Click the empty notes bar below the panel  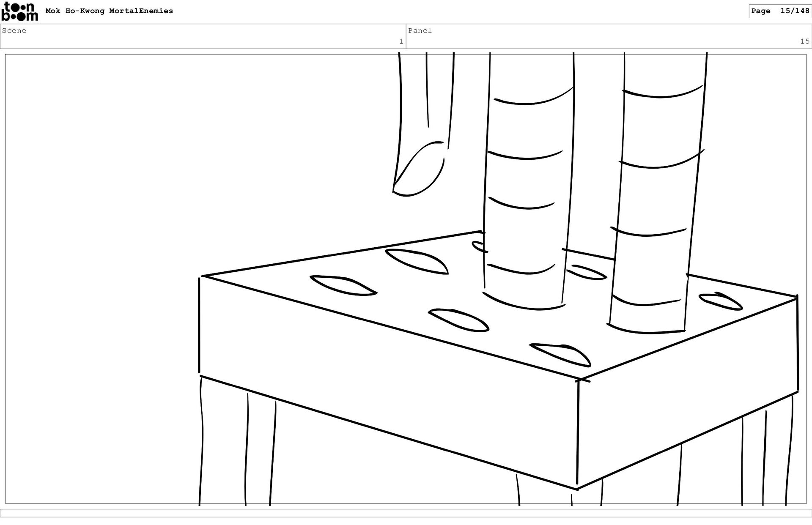point(406,513)
